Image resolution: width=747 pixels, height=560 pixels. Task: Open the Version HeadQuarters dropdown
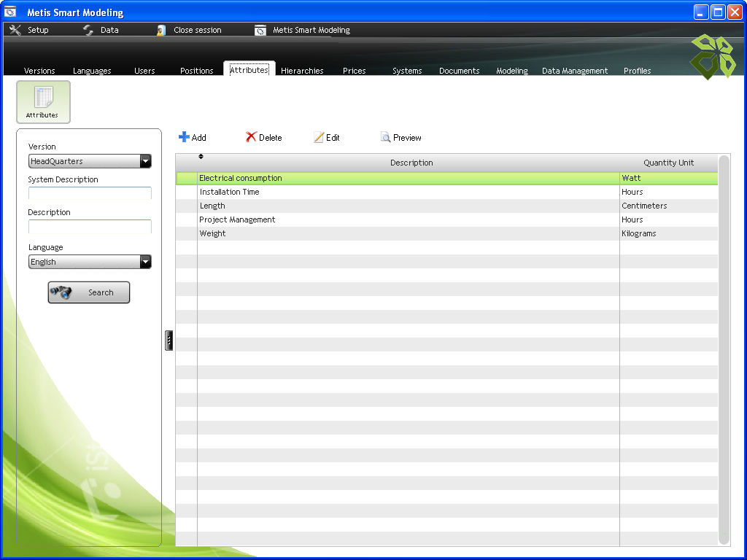click(145, 161)
